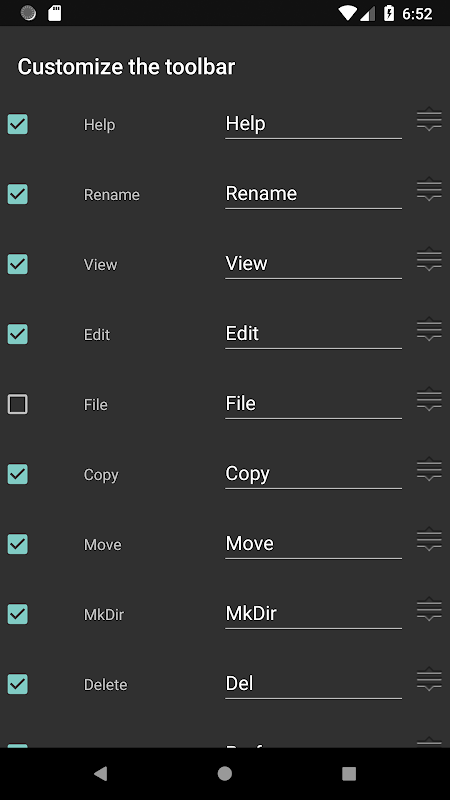Tap the Wi-Fi status icon
450x800 pixels.
[347, 13]
